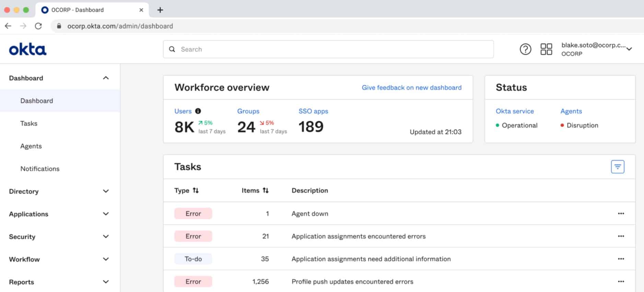The width and height of the screenshot is (644, 292).
Task: Click the 1,256 items value
Action: tap(260, 281)
